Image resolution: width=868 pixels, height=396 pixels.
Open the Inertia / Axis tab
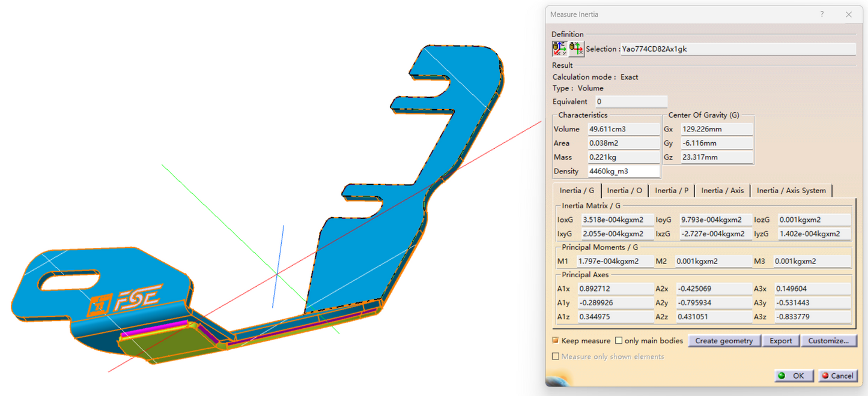[722, 190]
